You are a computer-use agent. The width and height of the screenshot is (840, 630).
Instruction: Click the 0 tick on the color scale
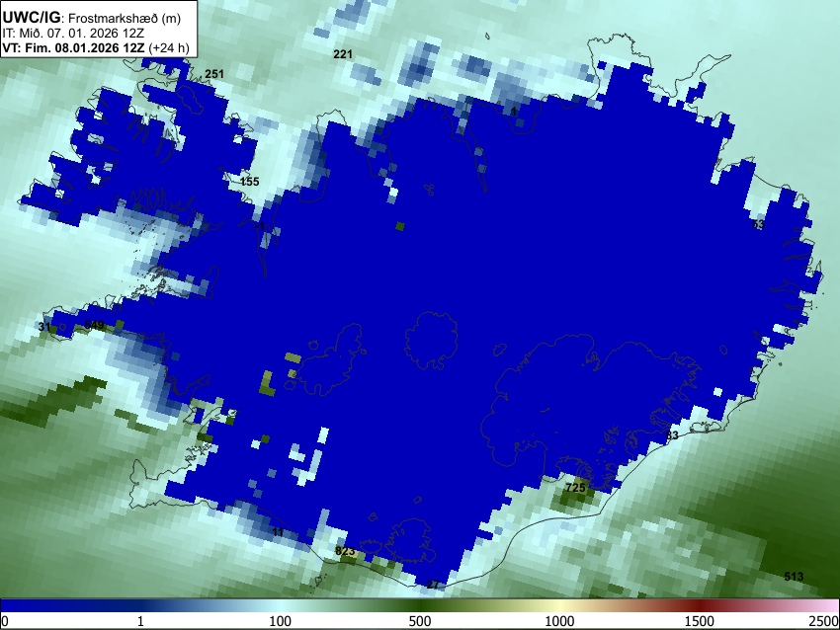pyautogui.click(x=5, y=621)
